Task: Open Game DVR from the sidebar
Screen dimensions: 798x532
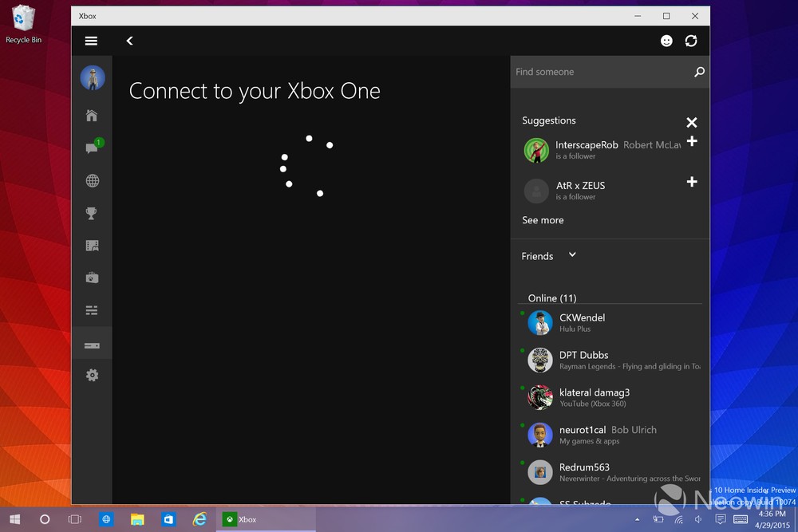Action: (x=92, y=245)
